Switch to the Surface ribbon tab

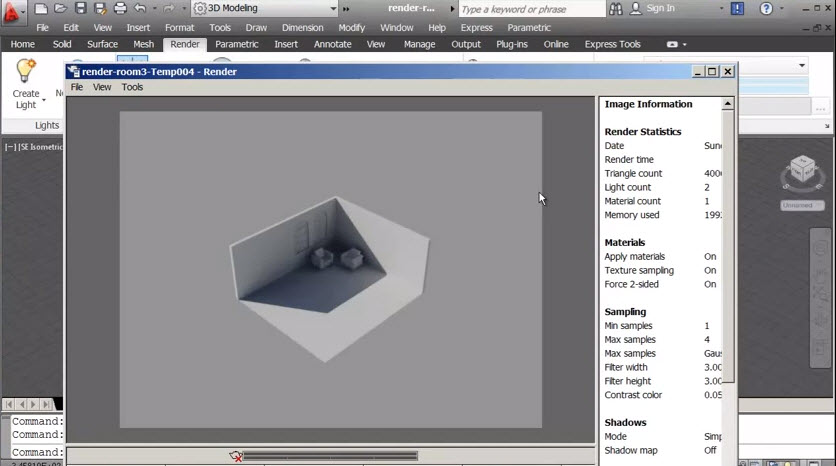coord(102,44)
